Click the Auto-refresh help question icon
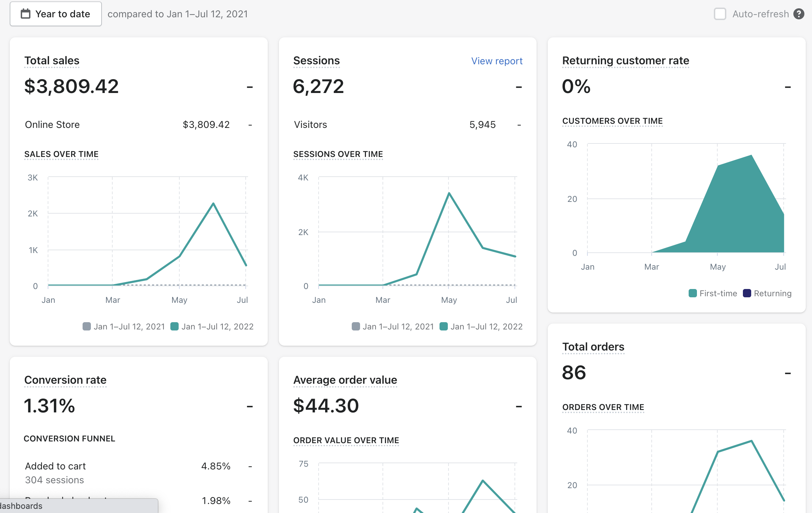 point(799,14)
